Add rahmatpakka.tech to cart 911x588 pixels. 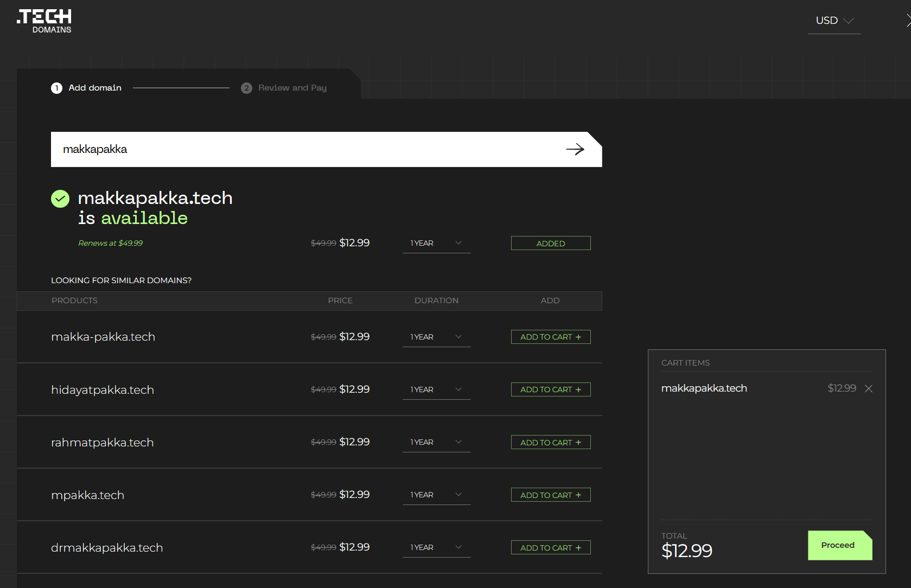click(x=550, y=443)
